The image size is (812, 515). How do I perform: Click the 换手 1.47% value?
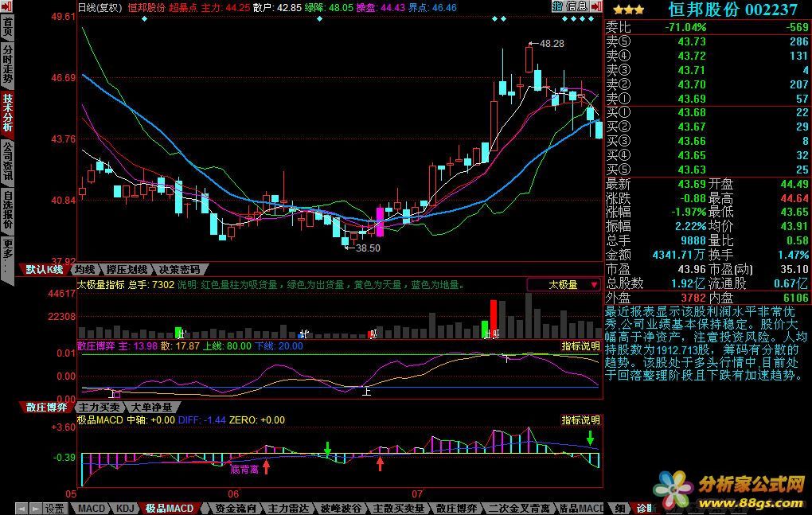(x=793, y=255)
